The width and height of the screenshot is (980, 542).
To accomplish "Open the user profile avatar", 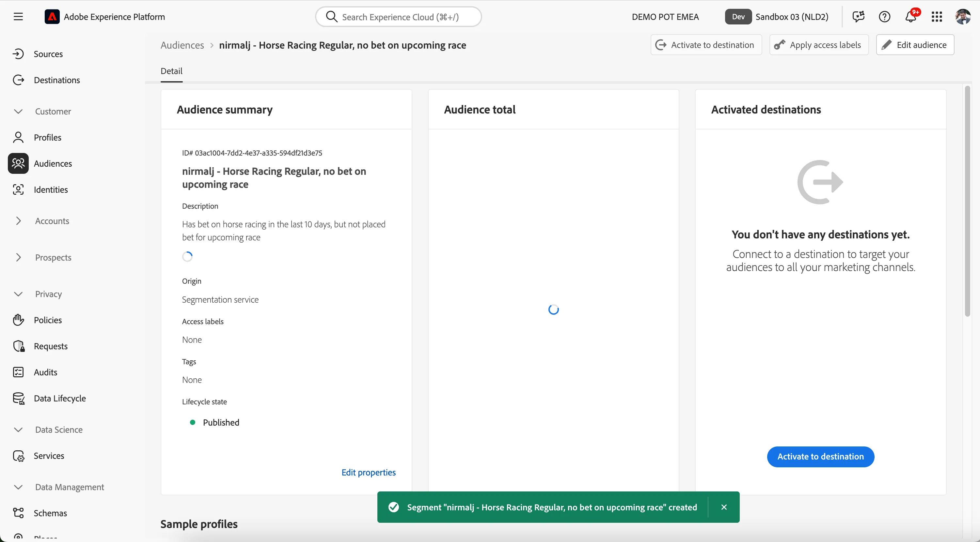I will (x=963, y=17).
